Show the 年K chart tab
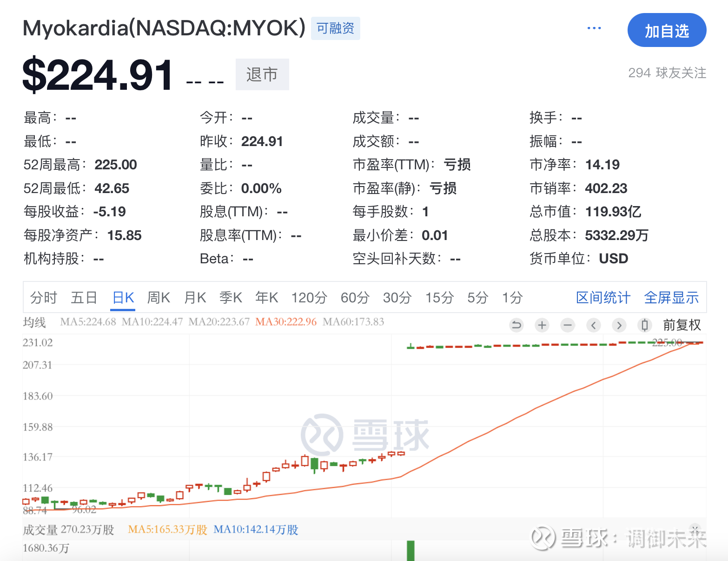Image resolution: width=728 pixels, height=561 pixels. click(267, 298)
